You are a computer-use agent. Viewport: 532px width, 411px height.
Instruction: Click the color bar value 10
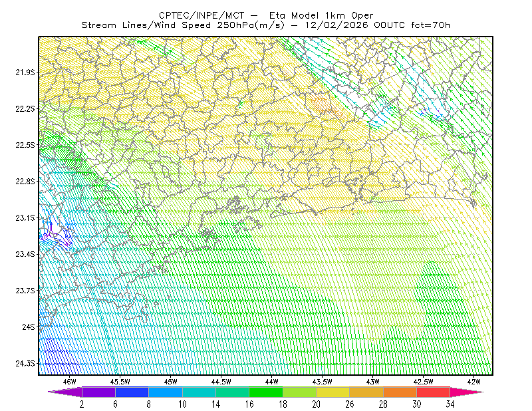[182, 404]
